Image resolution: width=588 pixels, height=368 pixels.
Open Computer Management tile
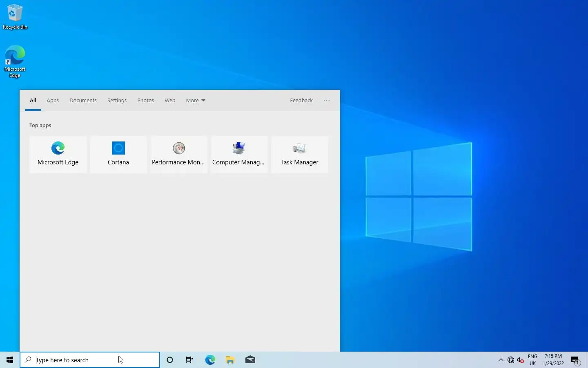[239, 155]
